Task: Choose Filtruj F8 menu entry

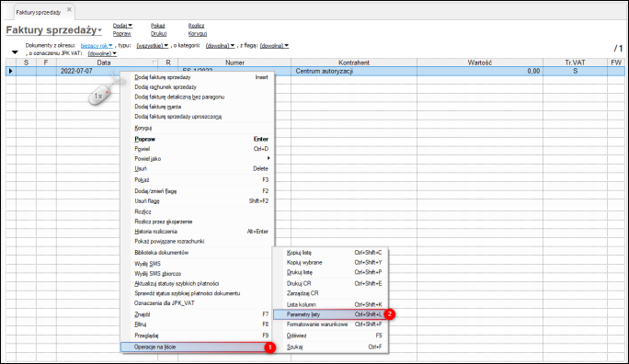Action: tap(198, 324)
